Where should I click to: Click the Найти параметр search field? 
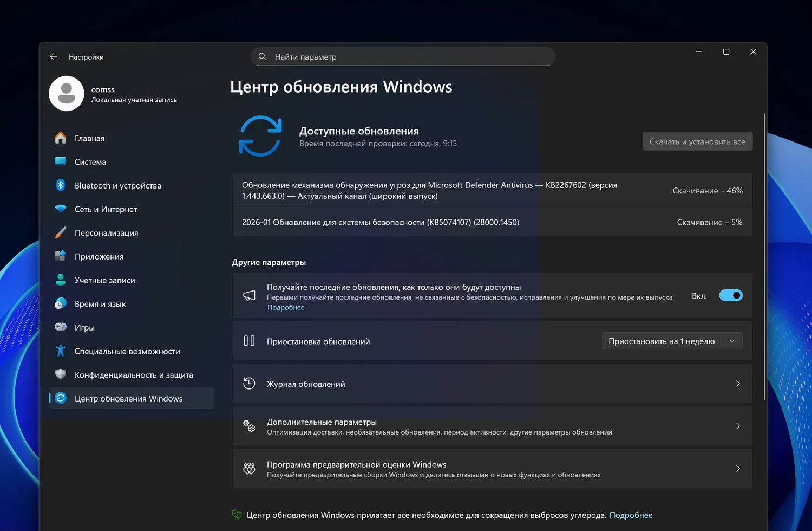coord(403,56)
